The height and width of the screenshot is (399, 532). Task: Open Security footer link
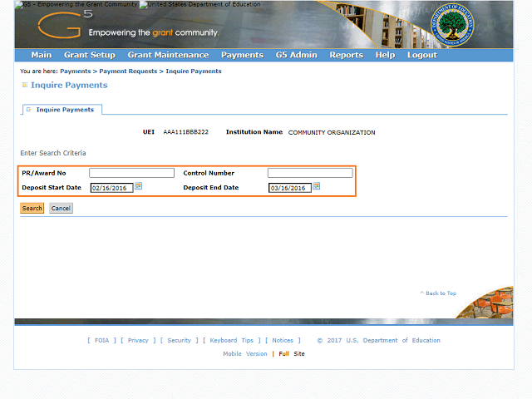(x=180, y=340)
